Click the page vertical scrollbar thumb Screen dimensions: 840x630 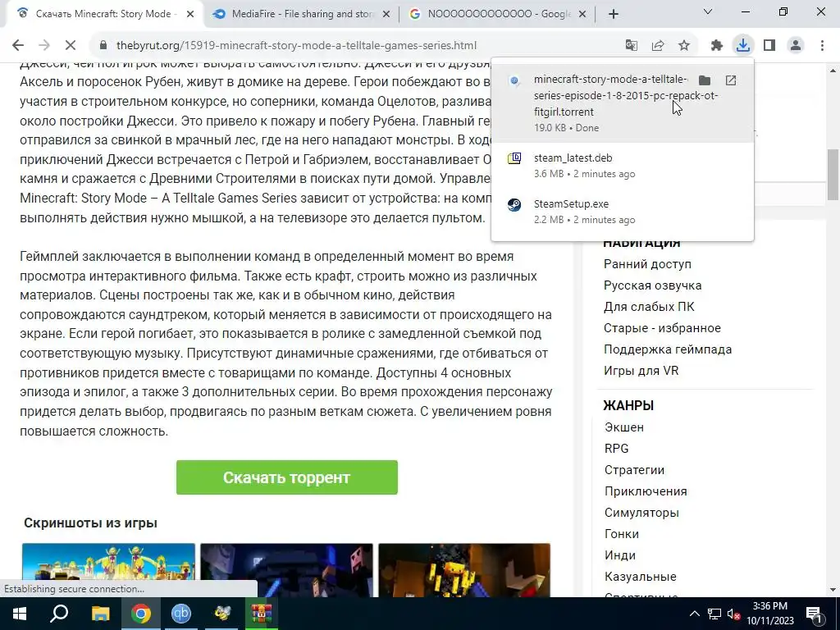833,174
